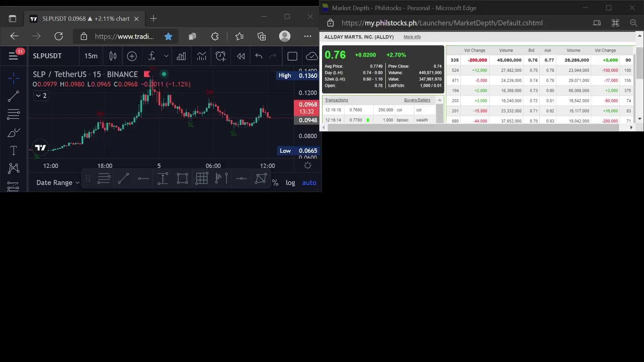This screenshot has height=362, width=644.
Task: Pick the grid tool in floating toolbar
Action: (202, 178)
